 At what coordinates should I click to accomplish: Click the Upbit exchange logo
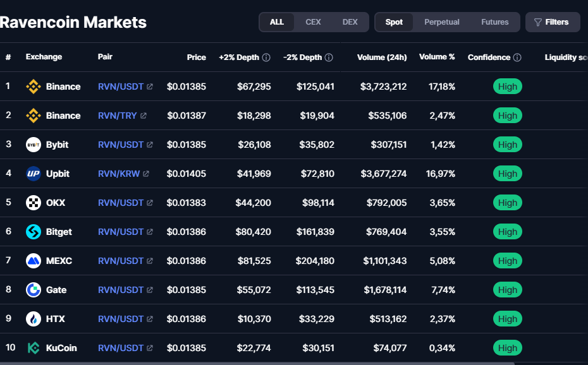click(34, 174)
